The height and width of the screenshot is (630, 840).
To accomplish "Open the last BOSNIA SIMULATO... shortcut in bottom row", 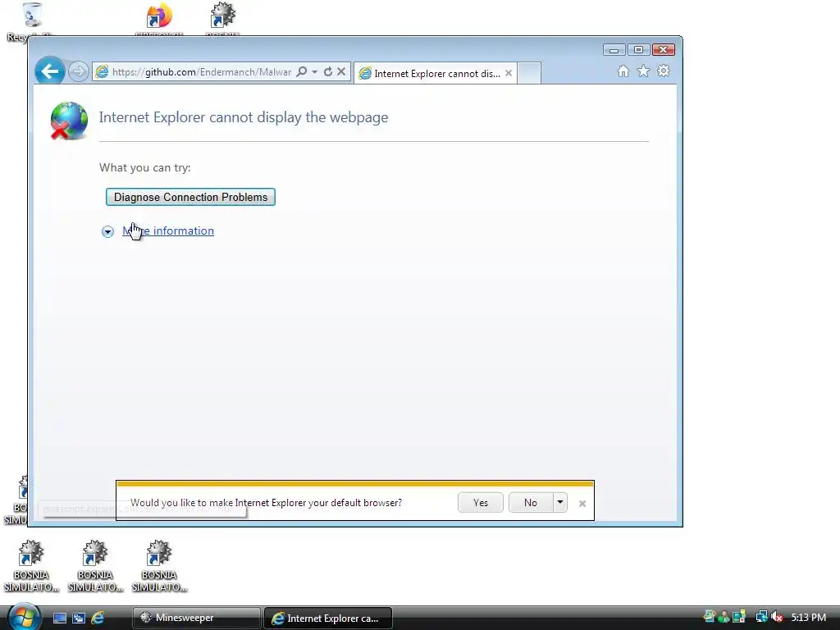I will [159, 566].
